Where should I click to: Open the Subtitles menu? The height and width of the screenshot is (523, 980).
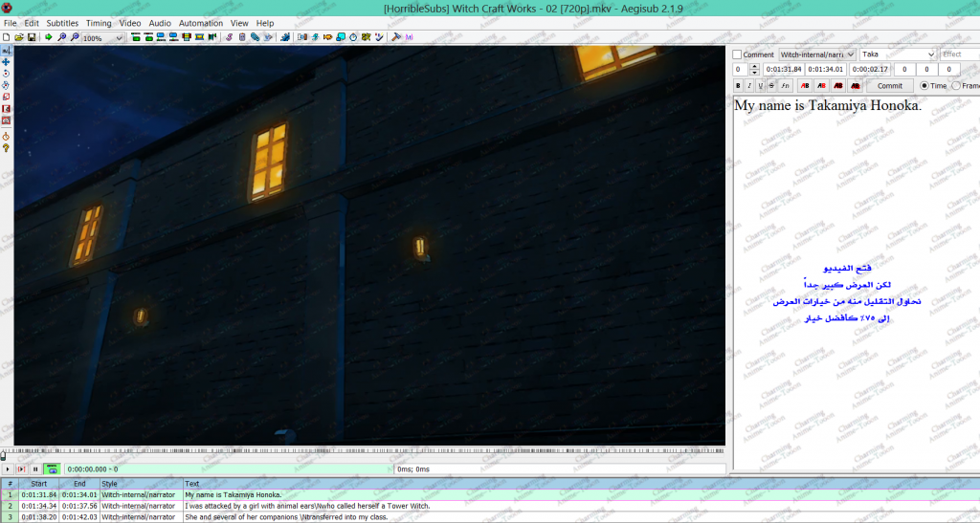click(x=62, y=23)
